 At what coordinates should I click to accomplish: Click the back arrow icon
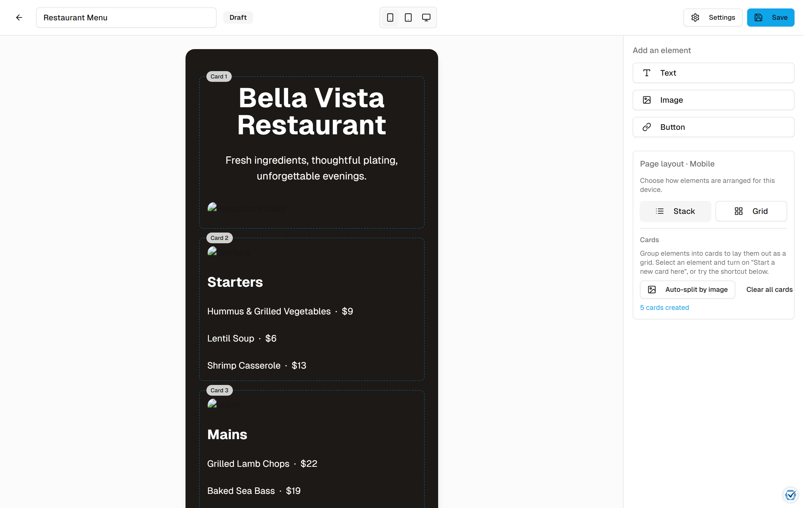pyautogui.click(x=19, y=17)
